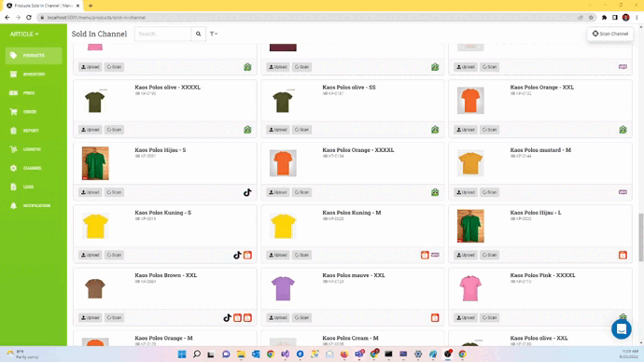
Task: Open the Products sidebar section
Action: tap(34, 55)
